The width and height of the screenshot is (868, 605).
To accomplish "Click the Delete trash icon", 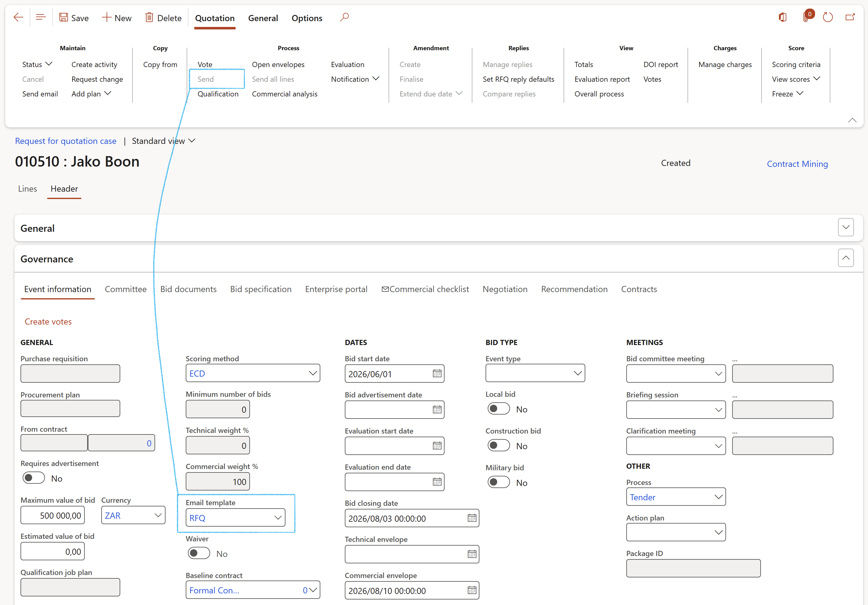I will pos(149,17).
